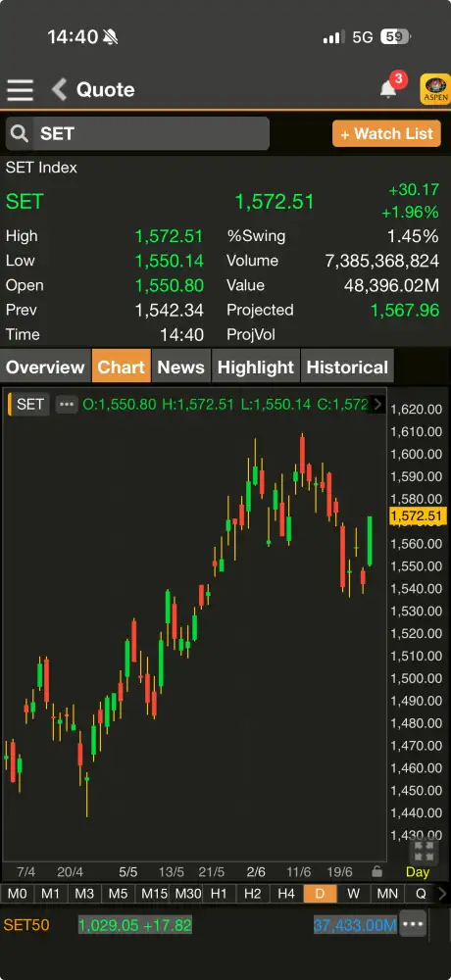Select M30 timeframe
451x980 pixels.
187,894
